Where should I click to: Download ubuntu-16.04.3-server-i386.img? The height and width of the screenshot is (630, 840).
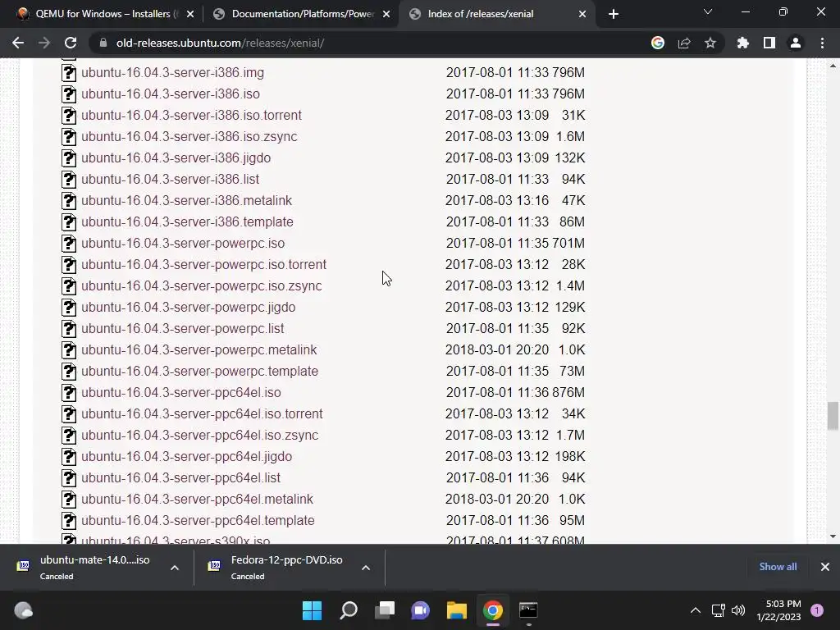[x=172, y=72]
